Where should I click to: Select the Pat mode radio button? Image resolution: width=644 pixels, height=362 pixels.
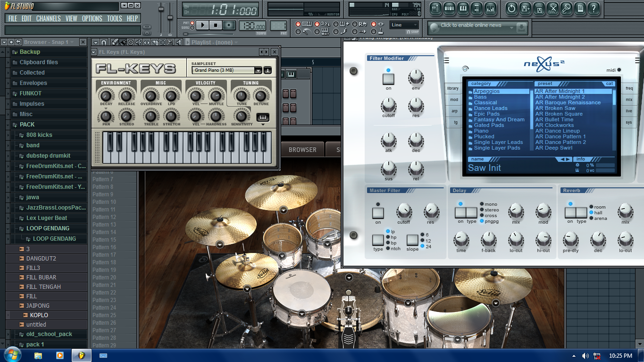point(193,23)
